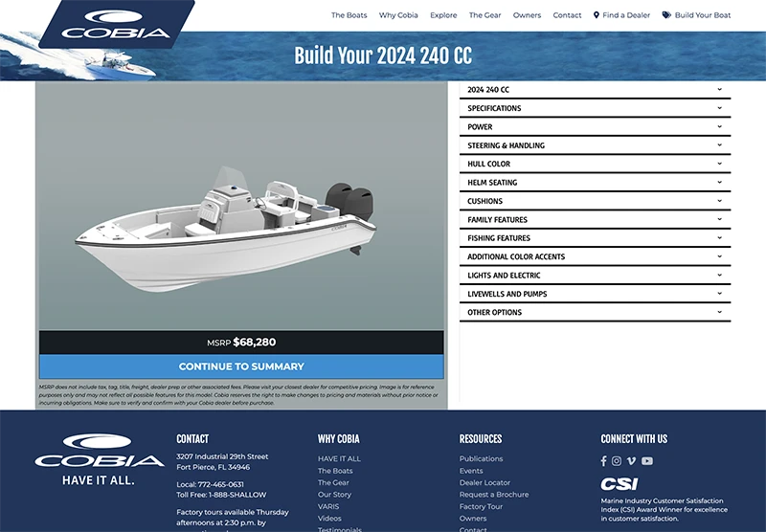Click the CSI award logo in footer

point(620,484)
